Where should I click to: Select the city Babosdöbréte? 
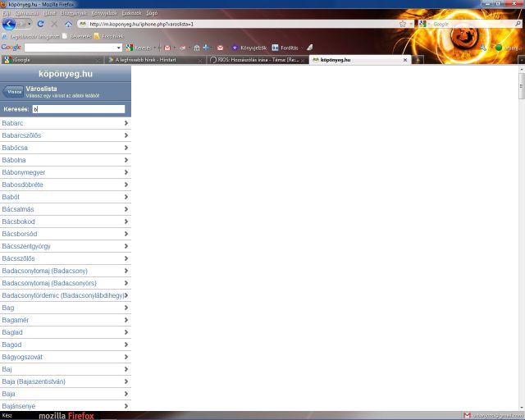(x=66, y=185)
